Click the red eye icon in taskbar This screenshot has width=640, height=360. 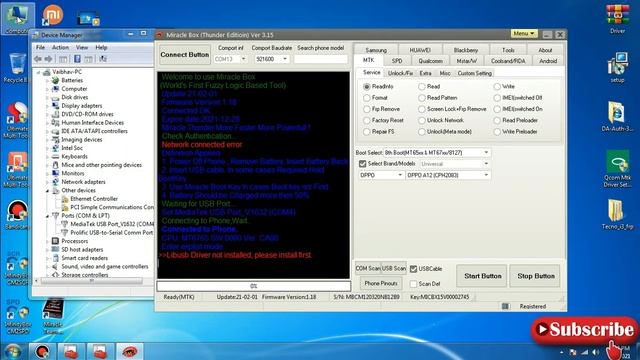point(129,351)
